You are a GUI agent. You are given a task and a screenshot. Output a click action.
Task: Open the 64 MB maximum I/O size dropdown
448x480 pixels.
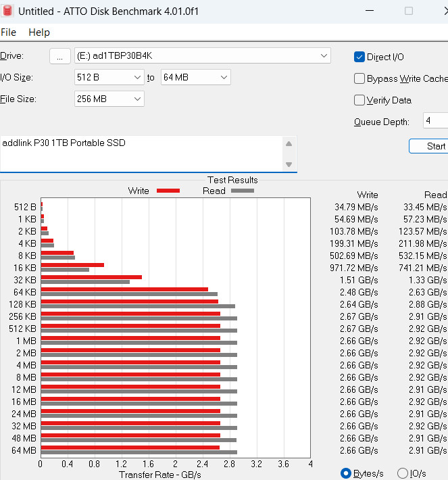[x=196, y=77]
